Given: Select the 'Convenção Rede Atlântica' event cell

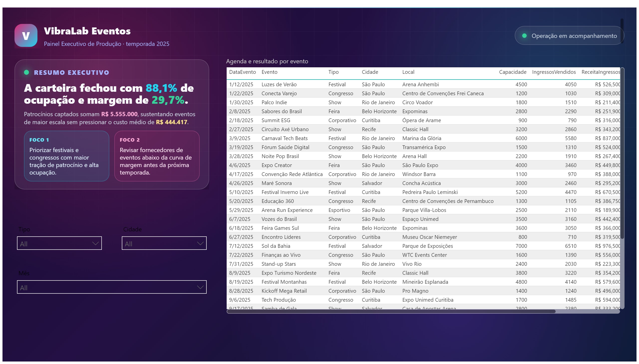Looking at the screenshot, I should click(292, 175).
